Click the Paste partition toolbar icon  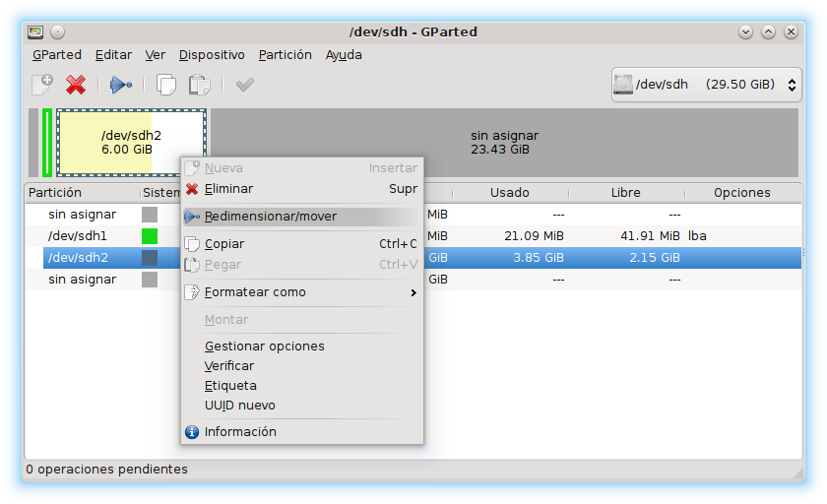pos(199,85)
